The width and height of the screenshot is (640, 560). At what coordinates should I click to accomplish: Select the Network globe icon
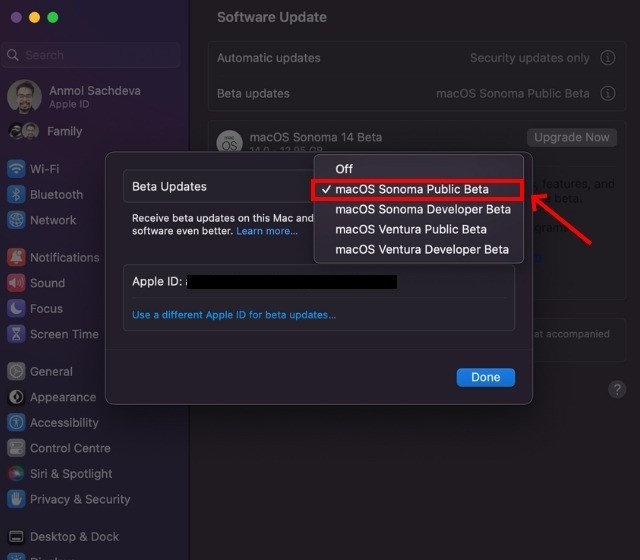click(x=16, y=220)
